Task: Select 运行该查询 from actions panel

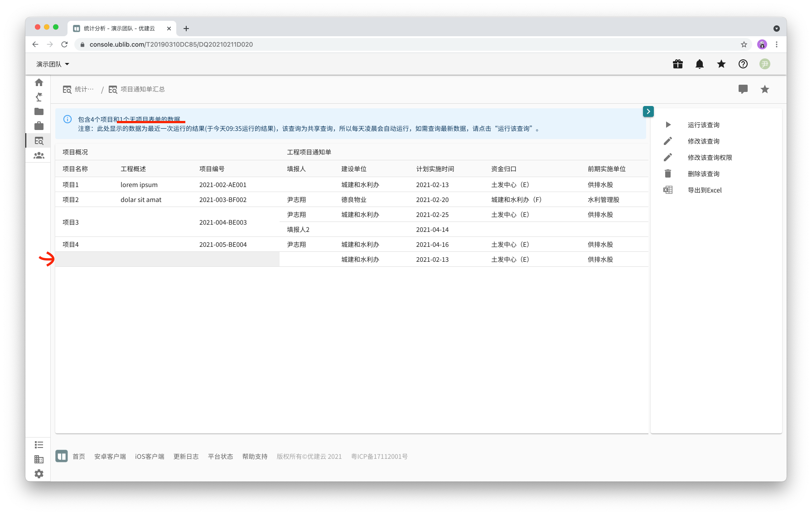Action: [703, 125]
